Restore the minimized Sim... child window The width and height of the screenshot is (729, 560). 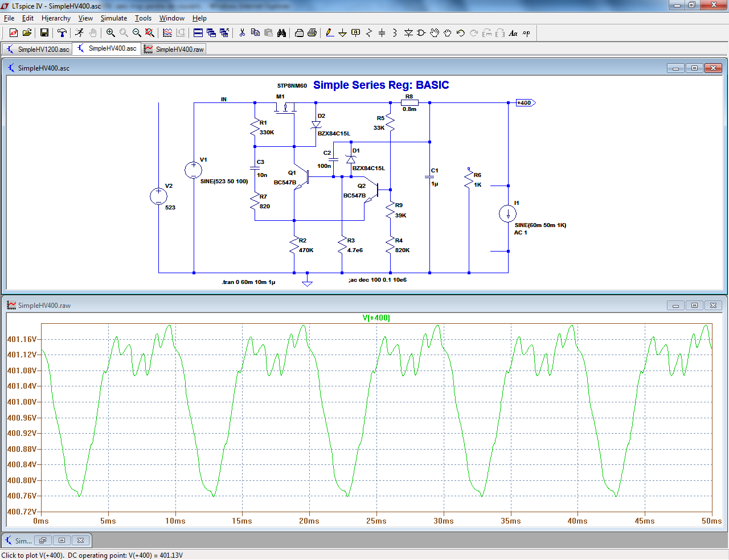click(43, 541)
